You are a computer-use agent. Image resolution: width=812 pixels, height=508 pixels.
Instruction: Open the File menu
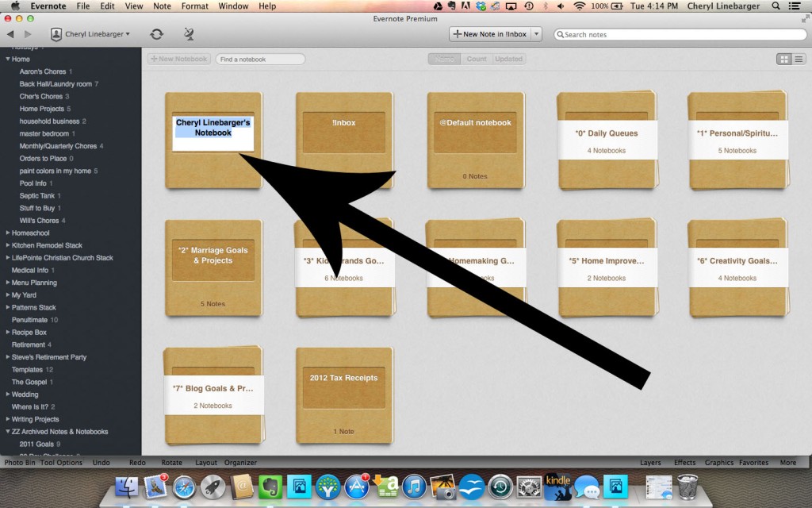pyautogui.click(x=82, y=6)
